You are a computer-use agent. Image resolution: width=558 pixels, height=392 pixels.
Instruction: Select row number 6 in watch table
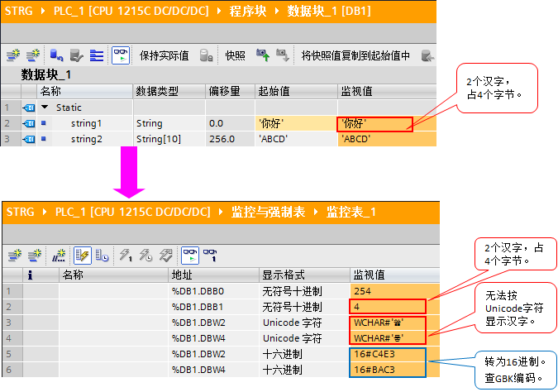12,370
